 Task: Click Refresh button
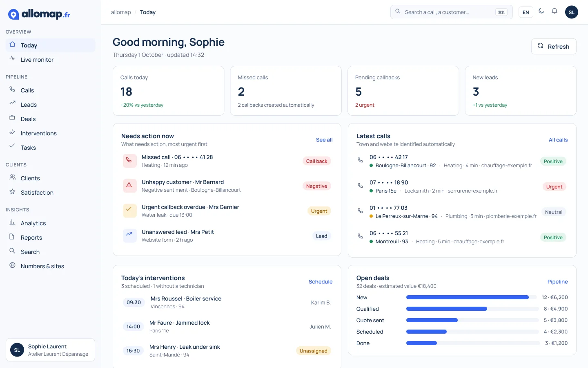click(554, 47)
